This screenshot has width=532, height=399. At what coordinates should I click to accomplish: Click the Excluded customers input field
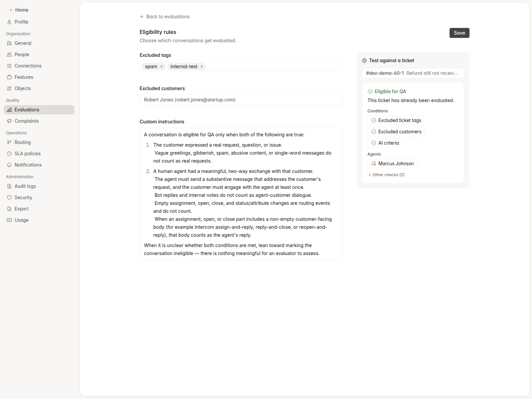click(241, 100)
